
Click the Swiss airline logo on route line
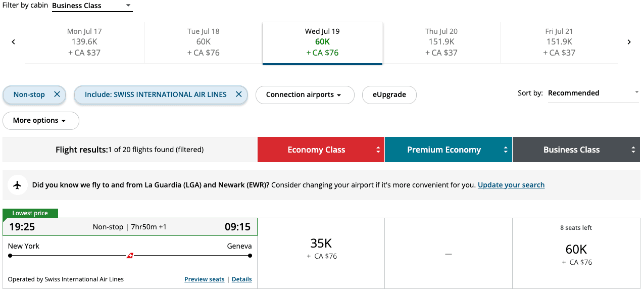[130, 256]
